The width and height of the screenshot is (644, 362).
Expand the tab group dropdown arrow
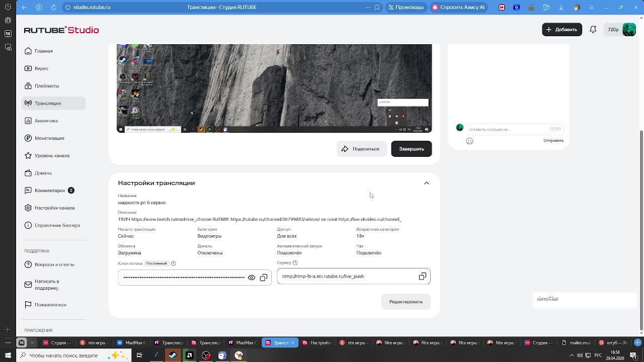point(32,343)
